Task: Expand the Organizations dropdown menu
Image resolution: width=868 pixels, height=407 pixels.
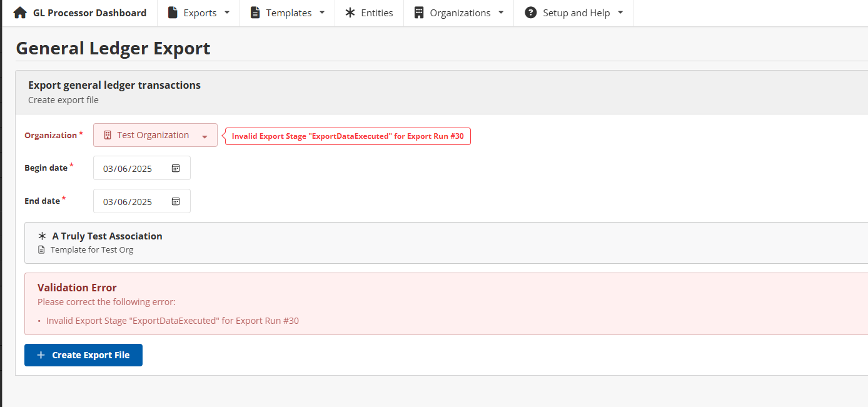Action: [x=502, y=13]
